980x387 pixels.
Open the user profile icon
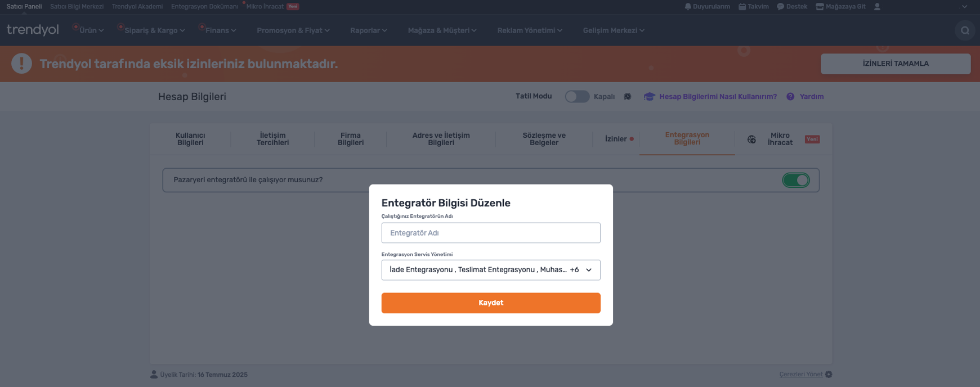pyautogui.click(x=877, y=7)
